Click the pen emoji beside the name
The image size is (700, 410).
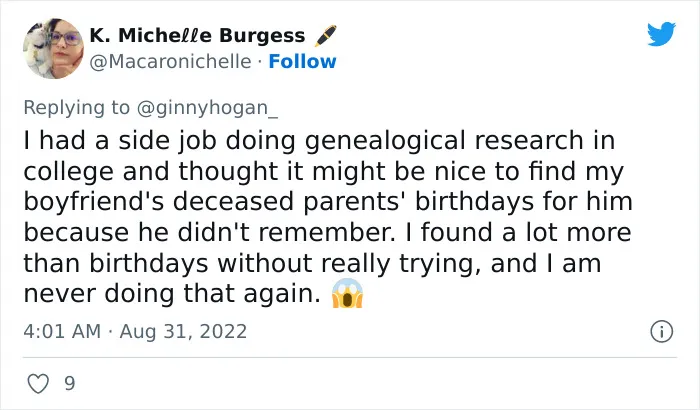pos(325,36)
